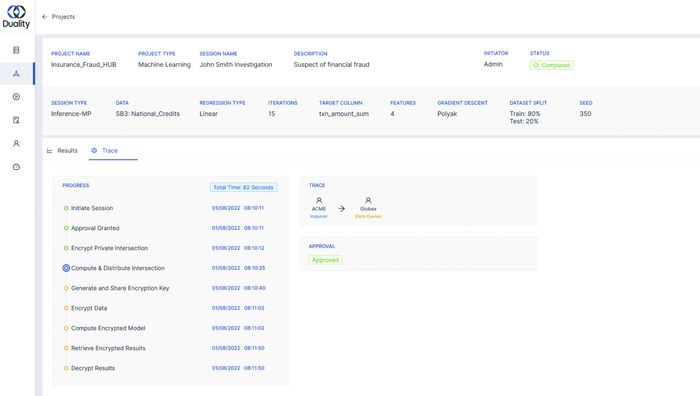Select the Decrypt Results step marker
Screen dimensions: 700x396
tap(66, 368)
